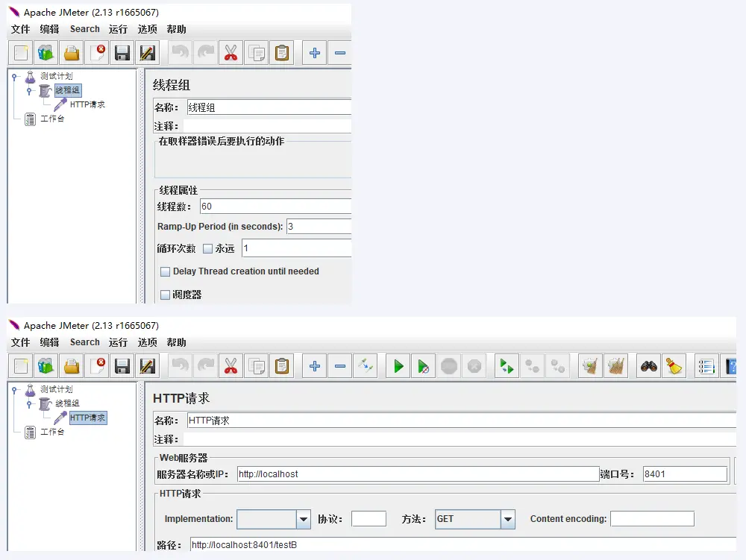
Task: Click the binoculars Search icon
Action: click(649, 366)
